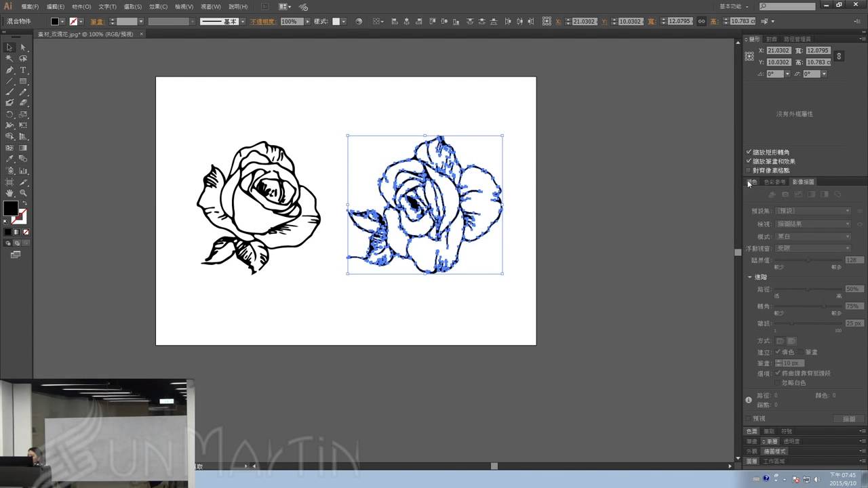Open the 檔案(F) menu

[30, 7]
